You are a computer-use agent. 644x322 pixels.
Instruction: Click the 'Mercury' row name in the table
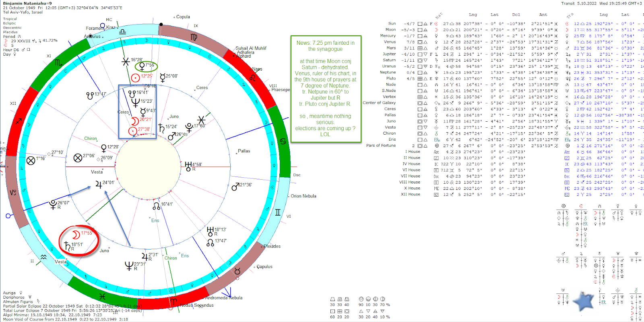[x=388, y=36]
